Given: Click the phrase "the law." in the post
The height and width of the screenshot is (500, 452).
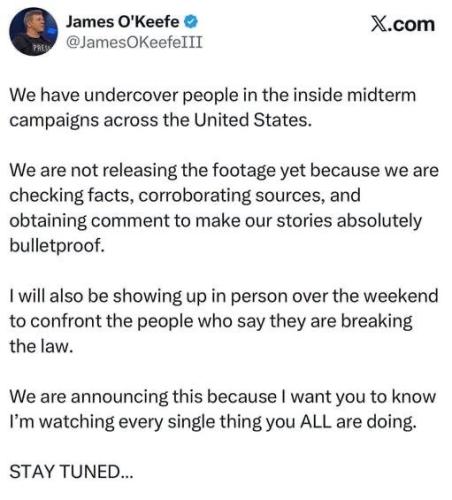Looking at the screenshot, I should (41, 346).
